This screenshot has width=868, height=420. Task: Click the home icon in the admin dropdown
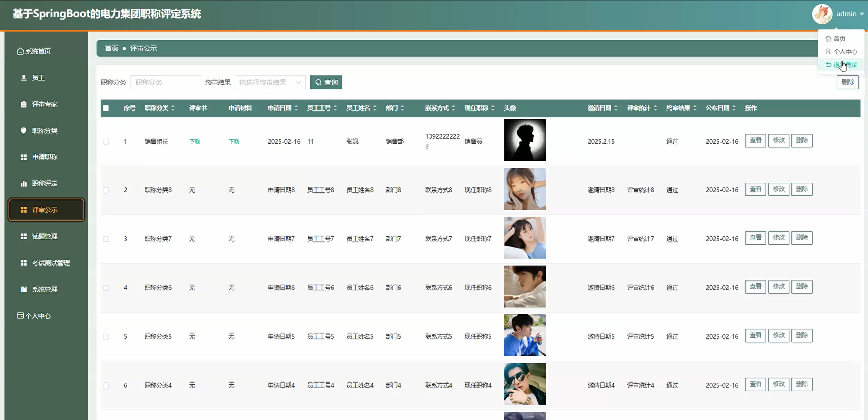pos(828,39)
